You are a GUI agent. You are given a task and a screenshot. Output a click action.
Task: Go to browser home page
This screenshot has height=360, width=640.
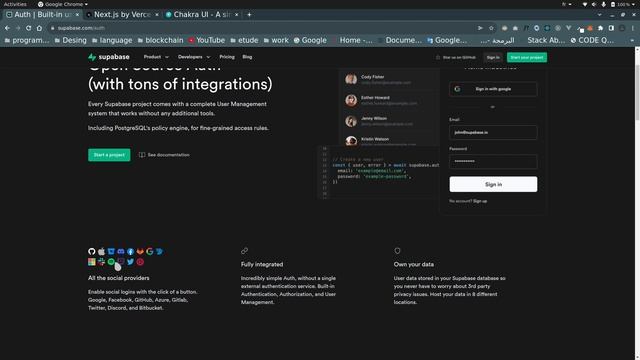tap(39, 28)
